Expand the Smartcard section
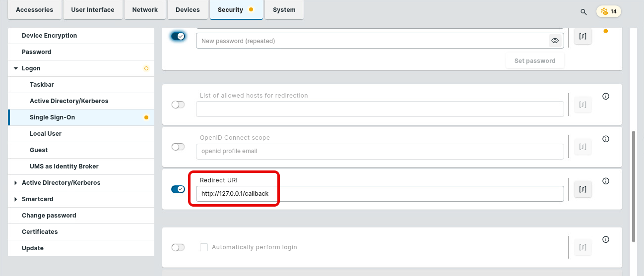Image resolution: width=644 pixels, height=276 pixels. 16,199
